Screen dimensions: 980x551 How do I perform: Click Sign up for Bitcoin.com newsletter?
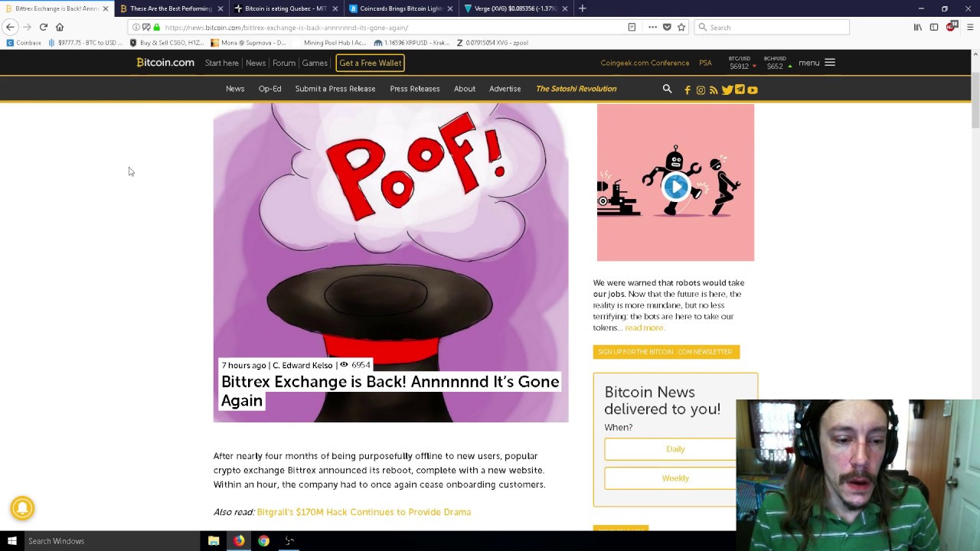666,352
